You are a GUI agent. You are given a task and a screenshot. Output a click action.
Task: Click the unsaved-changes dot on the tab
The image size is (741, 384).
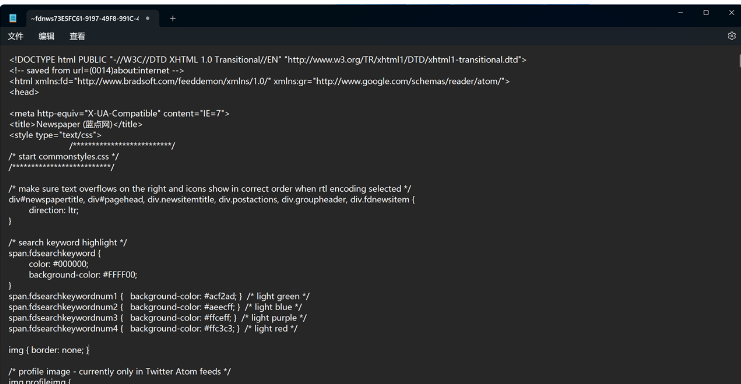148,18
